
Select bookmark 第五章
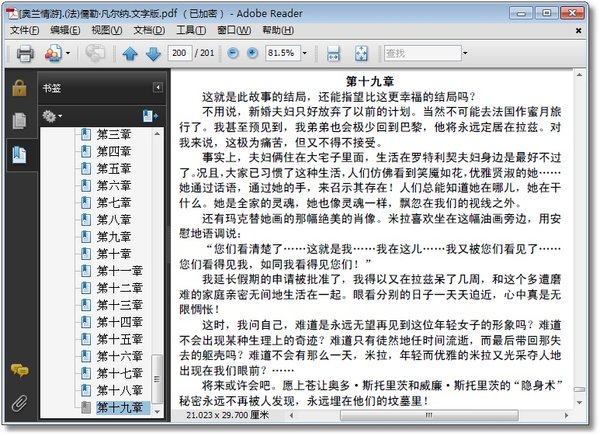point(114,168)
